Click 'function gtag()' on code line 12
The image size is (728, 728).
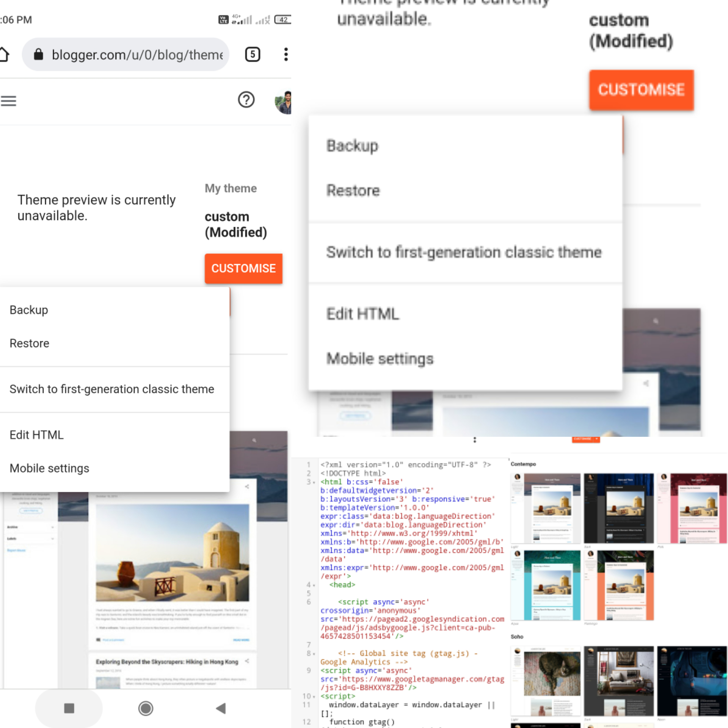(x=362, y=722)
